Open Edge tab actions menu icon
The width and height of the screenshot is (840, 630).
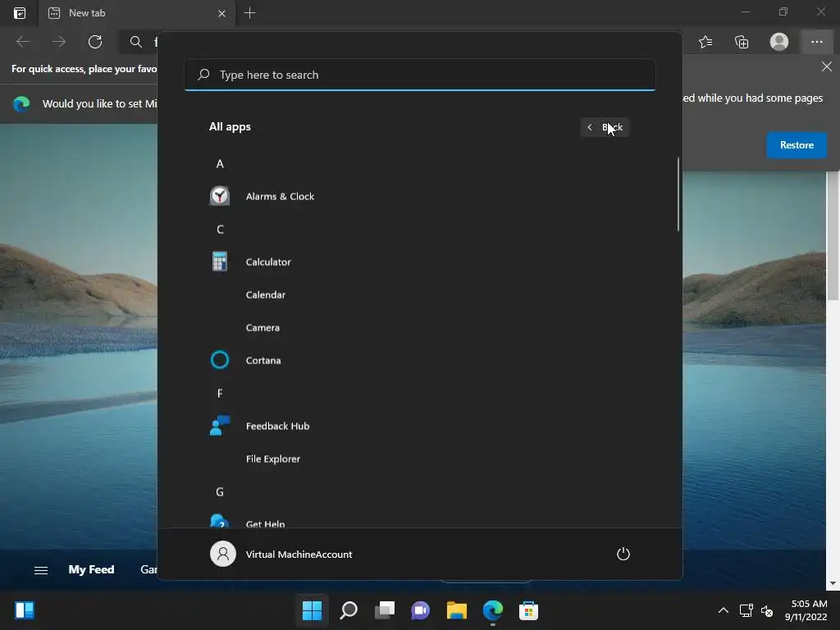point(20,13)
